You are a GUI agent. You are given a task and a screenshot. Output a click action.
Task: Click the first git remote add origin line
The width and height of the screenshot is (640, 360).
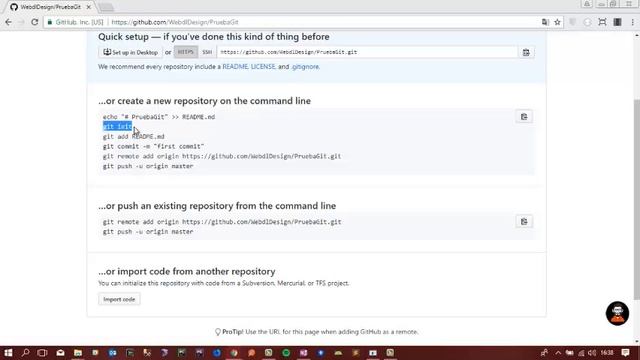click(222, 156)
